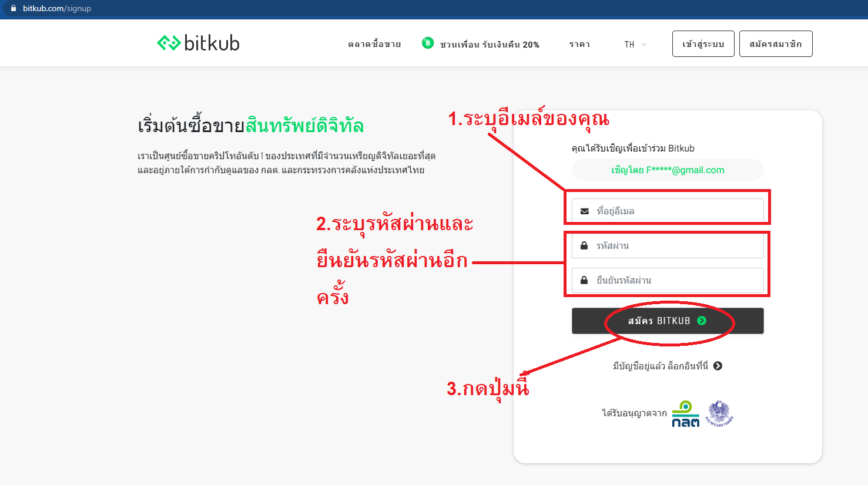Click the เชิญโดย F*****@gmail.com invite badge

point(668,170)
